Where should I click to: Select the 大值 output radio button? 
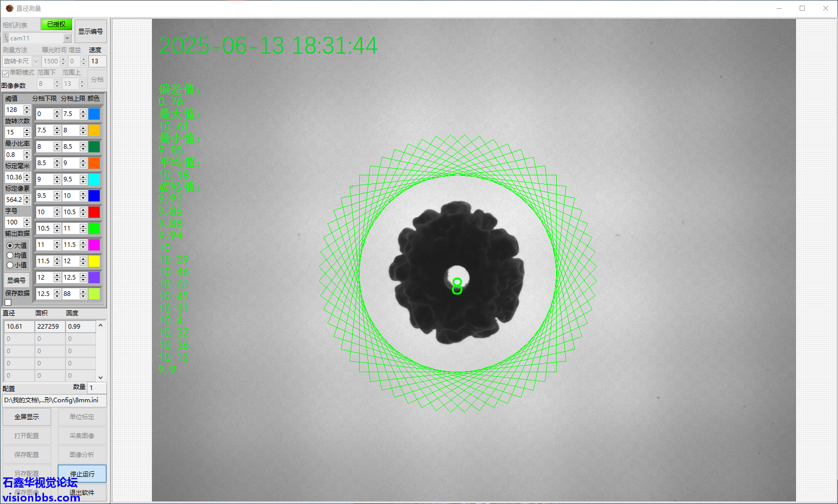point(10,246)
